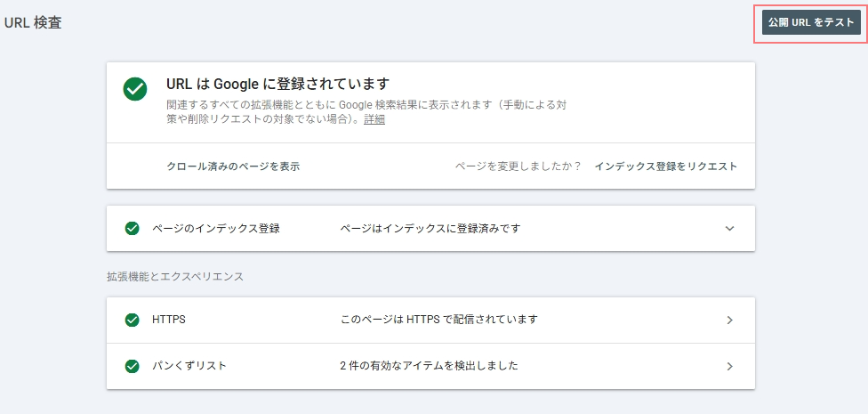This screenshot has height=414, width=868.
Task: Click the パンくずリスト row label
Action: click(189, 366)
